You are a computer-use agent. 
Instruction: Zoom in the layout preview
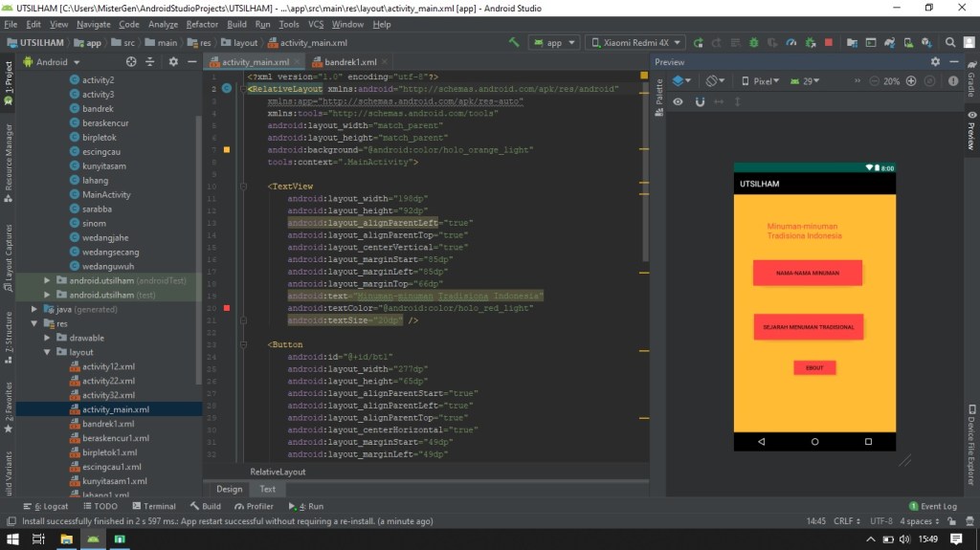click(x=910, y=81)
